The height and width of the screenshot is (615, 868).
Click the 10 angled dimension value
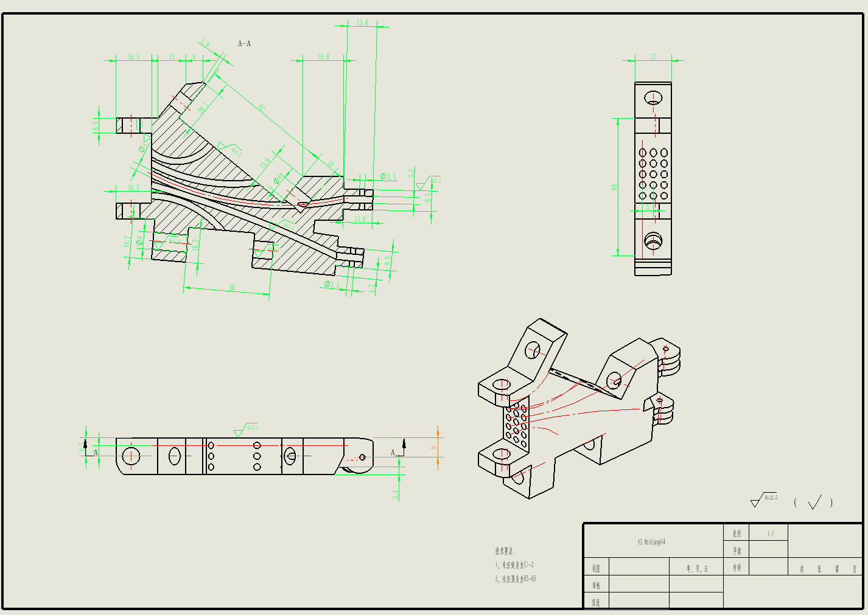point(331,164)
